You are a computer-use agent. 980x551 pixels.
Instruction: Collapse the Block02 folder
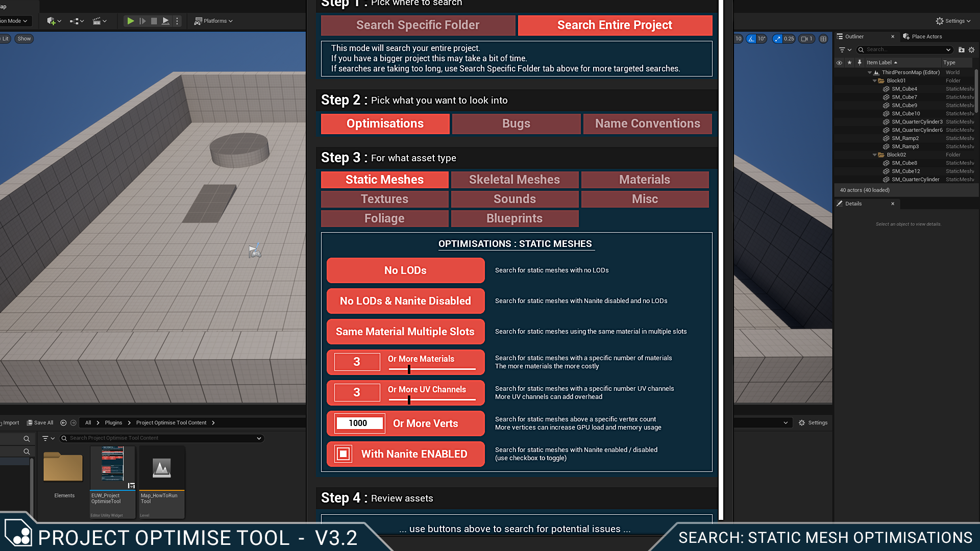(x=875, y=155)
